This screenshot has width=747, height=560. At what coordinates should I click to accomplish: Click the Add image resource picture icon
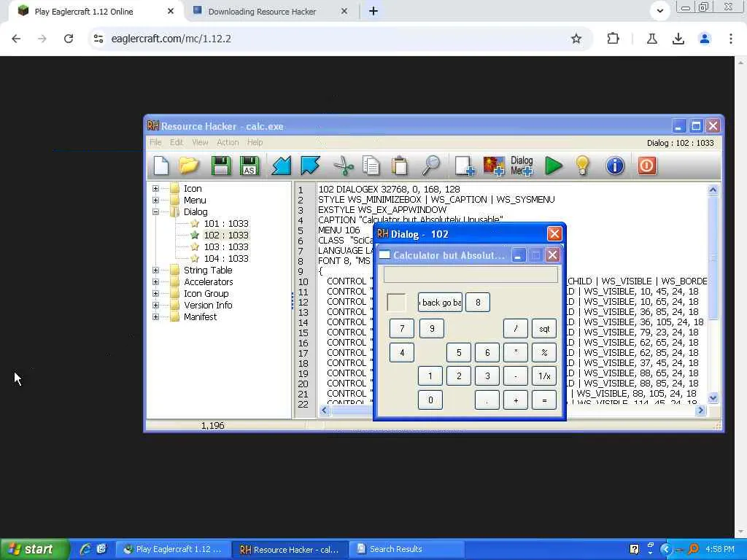(x=494, y=166)
